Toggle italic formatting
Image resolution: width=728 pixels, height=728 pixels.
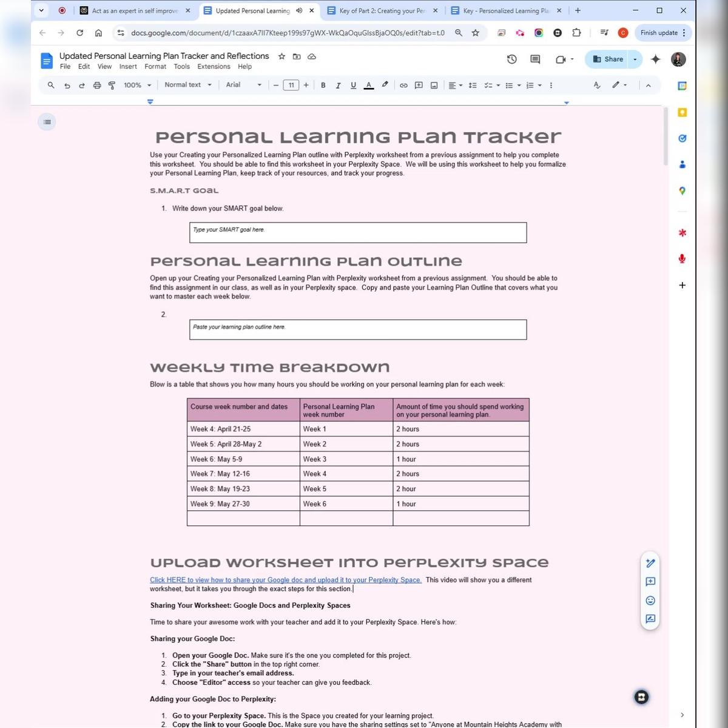tap(338, 86)
